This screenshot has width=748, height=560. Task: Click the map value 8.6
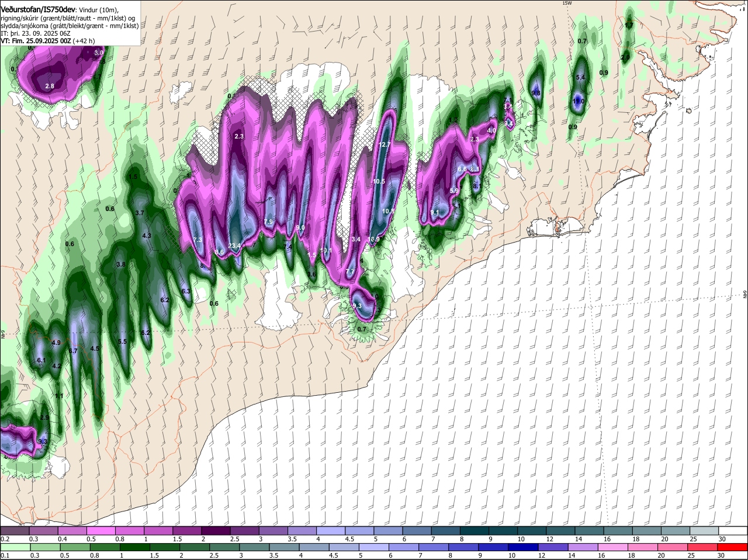(x=220, y=251)
